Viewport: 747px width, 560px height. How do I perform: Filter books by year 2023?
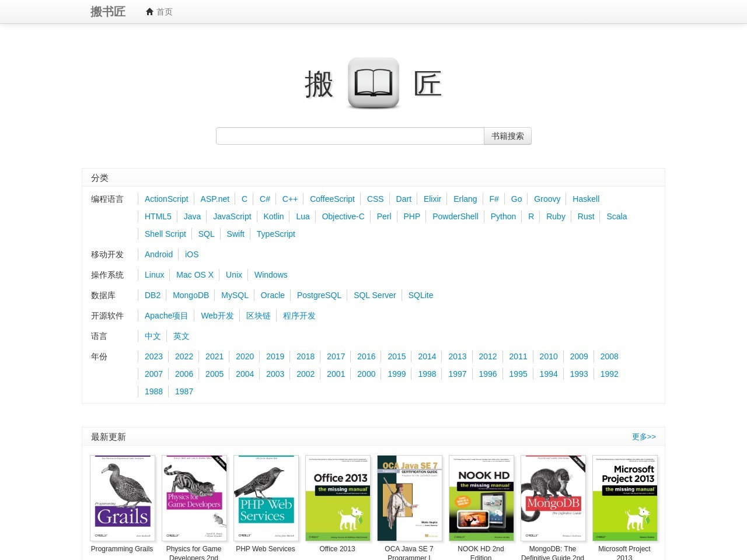coord(153,356)
